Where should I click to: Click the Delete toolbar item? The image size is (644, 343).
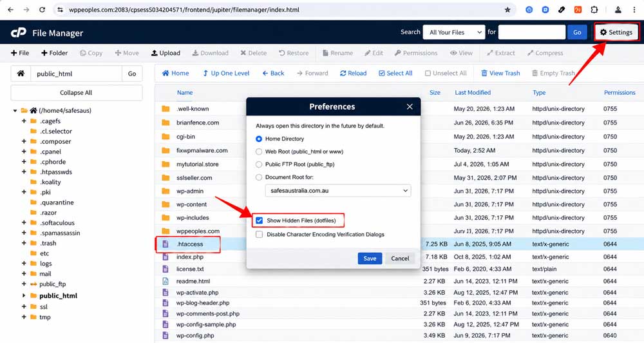(x=253, y=53)
